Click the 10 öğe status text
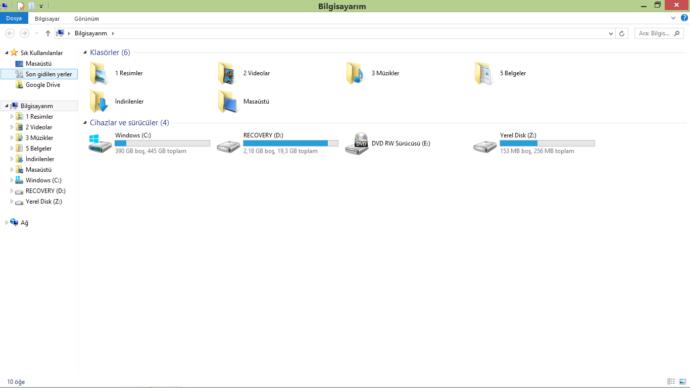 [x=16, y=382]
